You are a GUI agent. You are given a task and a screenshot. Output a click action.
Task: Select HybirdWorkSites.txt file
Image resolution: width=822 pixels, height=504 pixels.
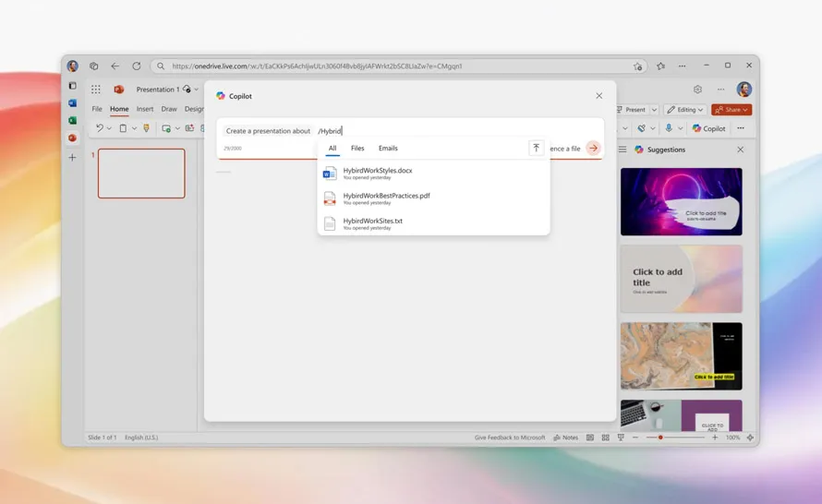pyautogui.click(x=433, y=223)
